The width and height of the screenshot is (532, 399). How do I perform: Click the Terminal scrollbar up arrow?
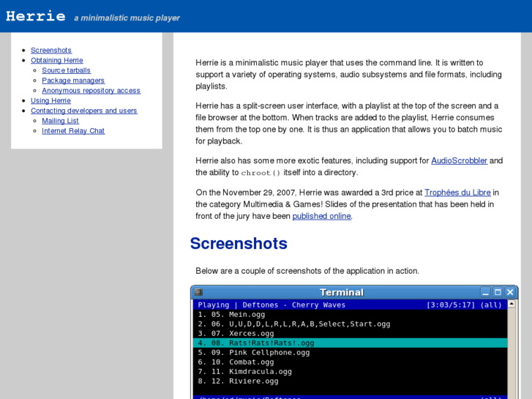coord(512,304)
